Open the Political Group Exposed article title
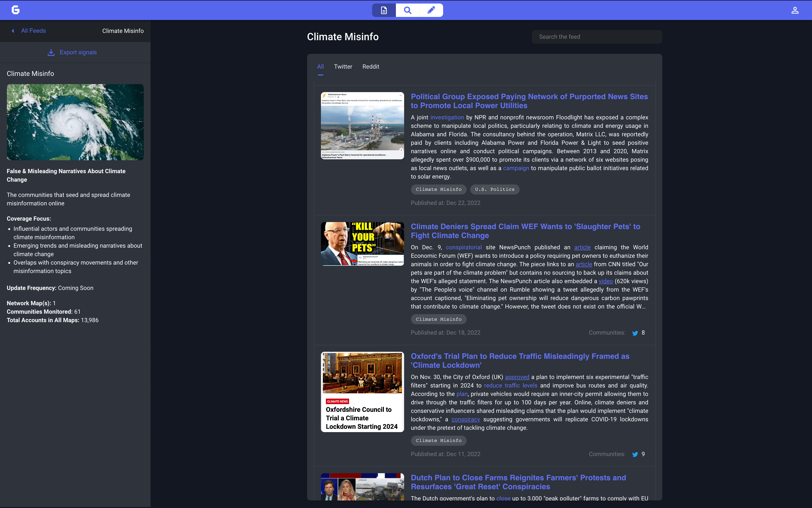 [529, 101]
